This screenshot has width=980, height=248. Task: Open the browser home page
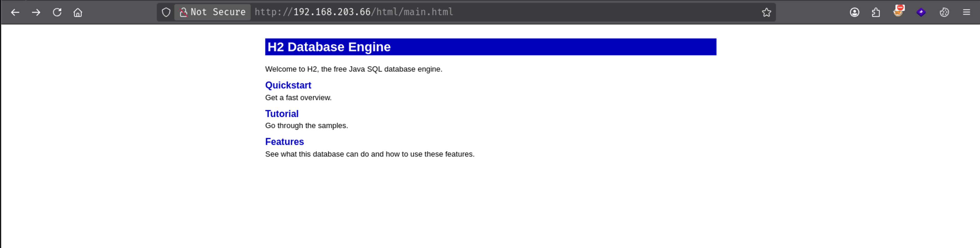[78, 13]
